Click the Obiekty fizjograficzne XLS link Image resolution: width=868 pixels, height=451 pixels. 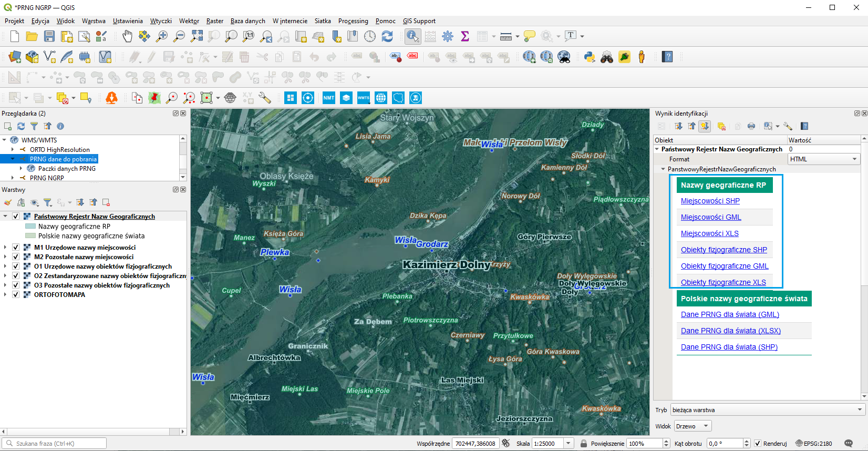coord(724,282)
